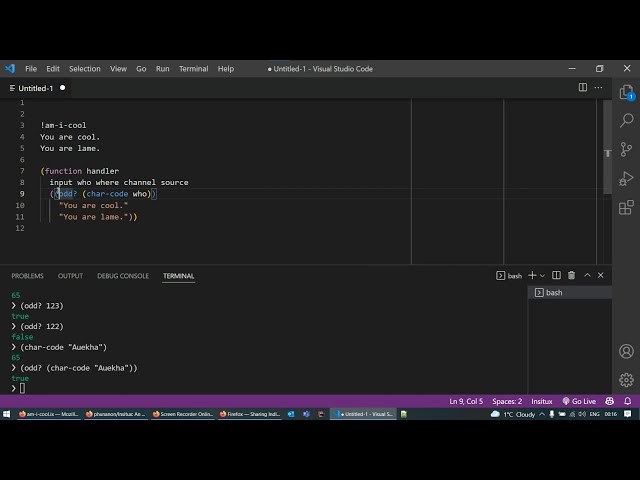Open Windows Start menu
Viewport: 640px width, 480px height.
7,414
